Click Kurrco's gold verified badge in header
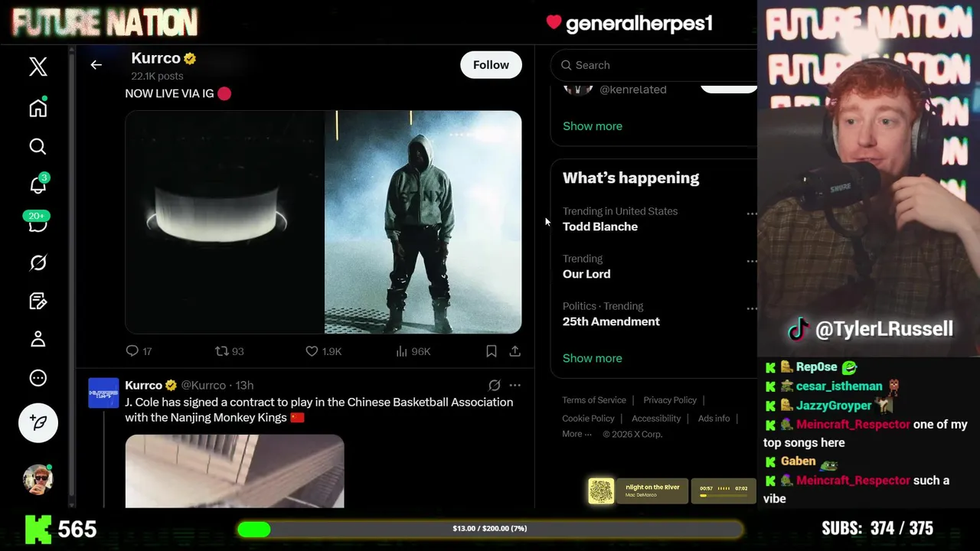Image resolution: width=980 pixels, height=551 pixels. (190, 58)
